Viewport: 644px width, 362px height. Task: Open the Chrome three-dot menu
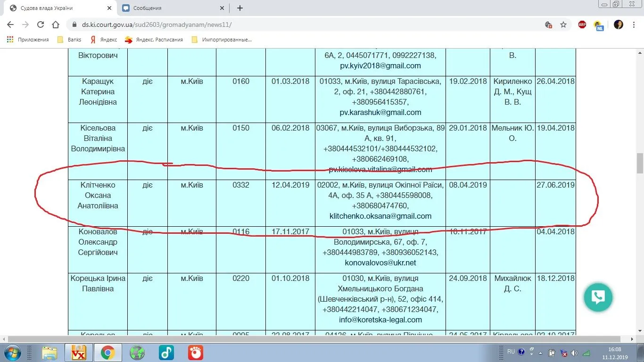(635, 25)
